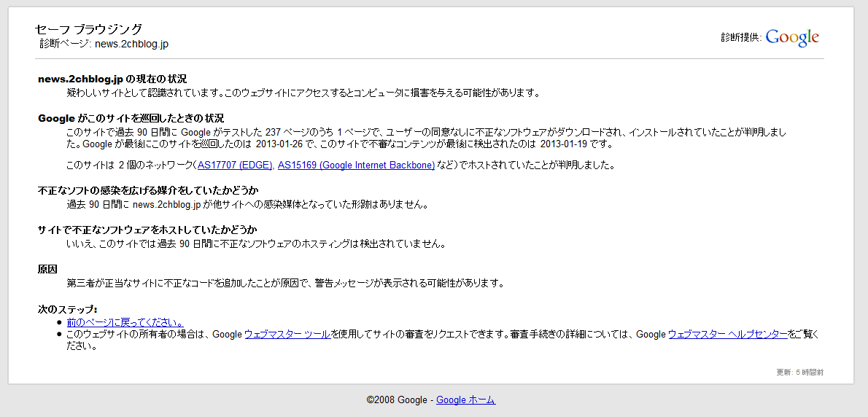868x417 pixels.
Task: Go to Google ホーム in the footer
Action: coord(465,400)
